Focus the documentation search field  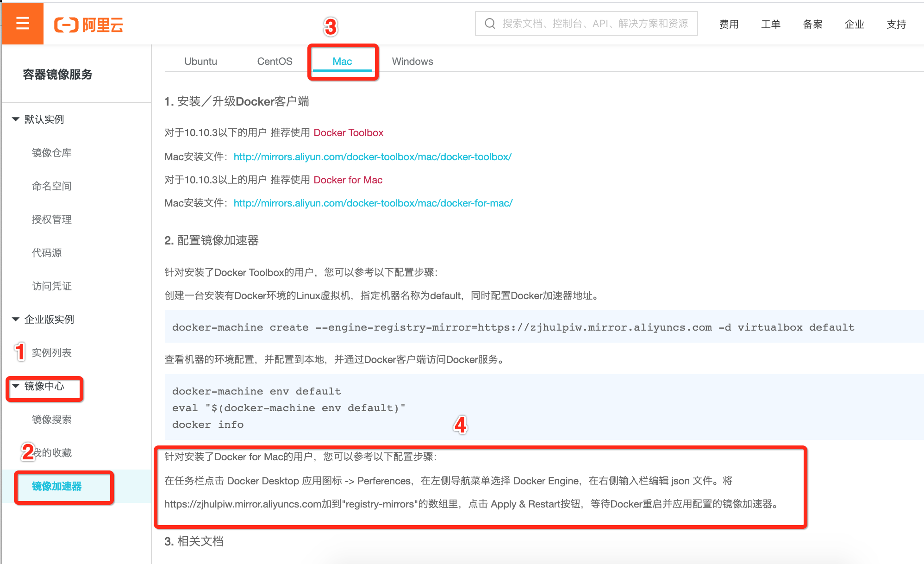pos(595,24)
